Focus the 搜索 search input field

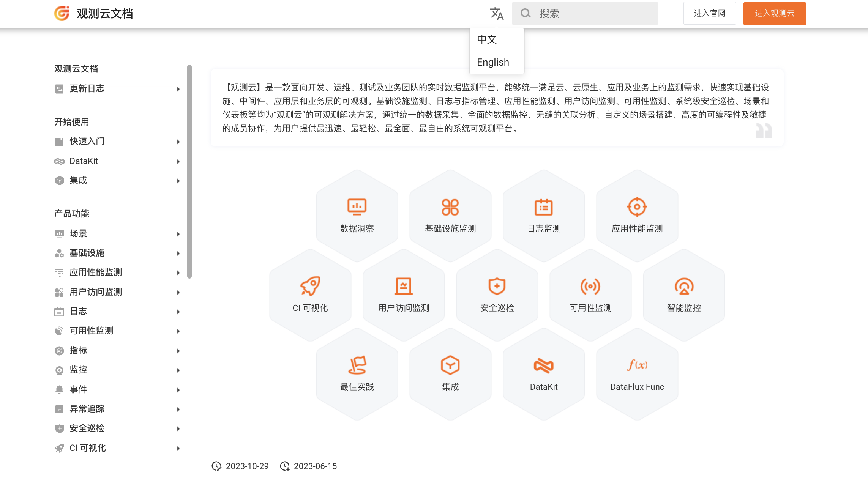click(x=585, y=13)
